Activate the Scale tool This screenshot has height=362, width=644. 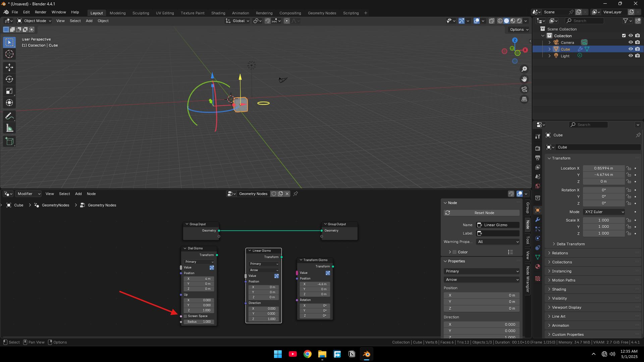tap(9, 91)
